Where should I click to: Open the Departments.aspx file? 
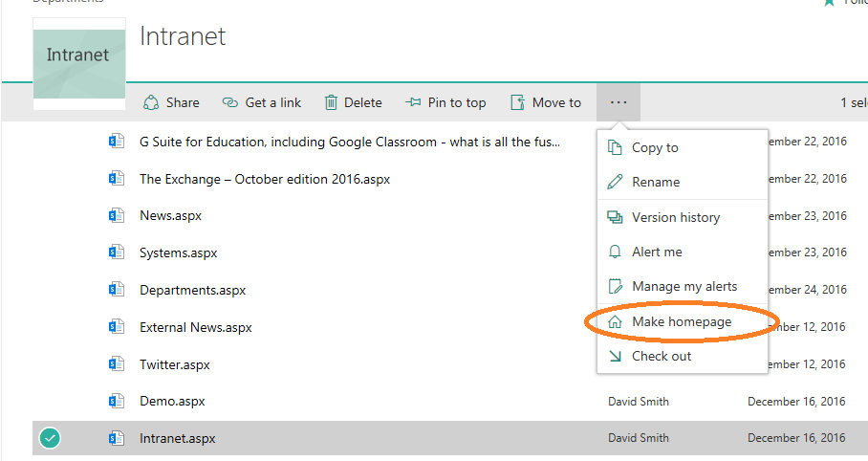coord(193,291)
